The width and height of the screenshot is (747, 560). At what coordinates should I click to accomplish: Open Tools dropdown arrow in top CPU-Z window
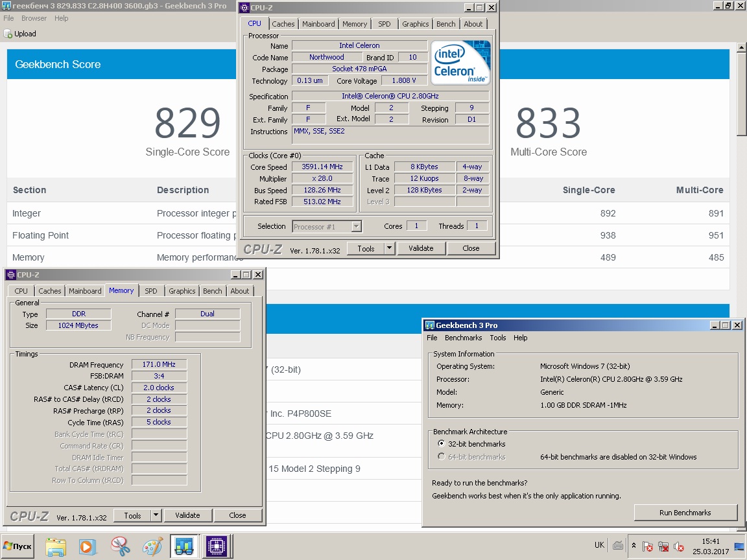[389, 248]
